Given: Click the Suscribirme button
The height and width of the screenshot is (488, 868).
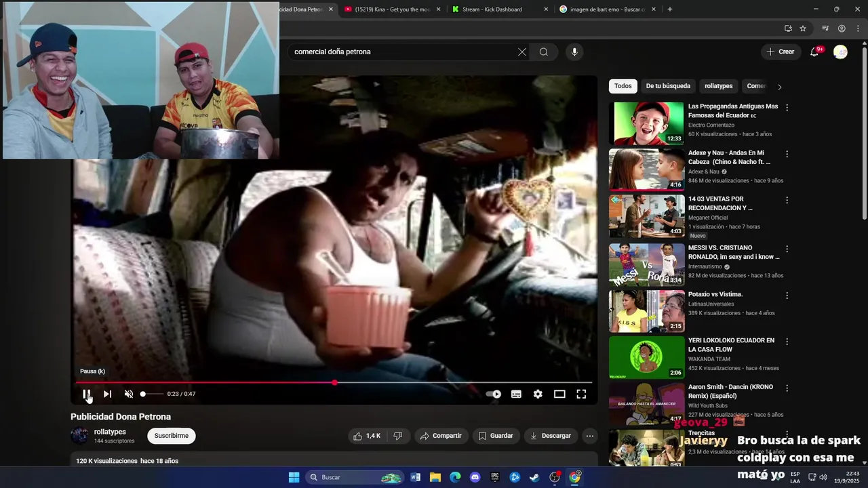Looking at the screenshot, I should [171, 436].
